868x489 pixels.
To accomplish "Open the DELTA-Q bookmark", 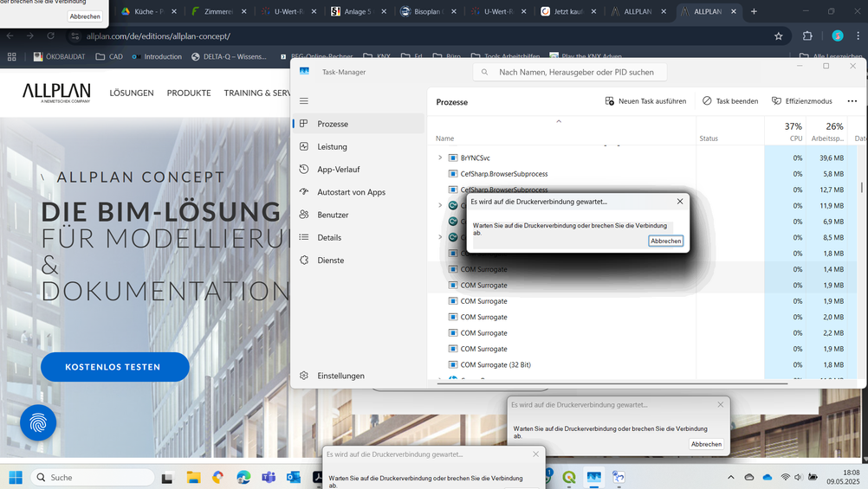I will click(x=229, y=56).
